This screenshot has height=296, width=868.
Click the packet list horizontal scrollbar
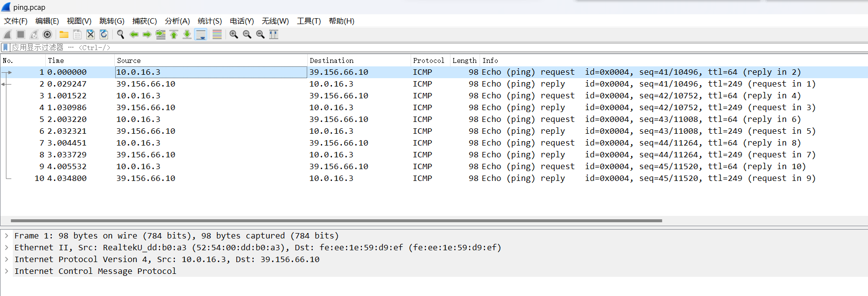coord(336,221)
